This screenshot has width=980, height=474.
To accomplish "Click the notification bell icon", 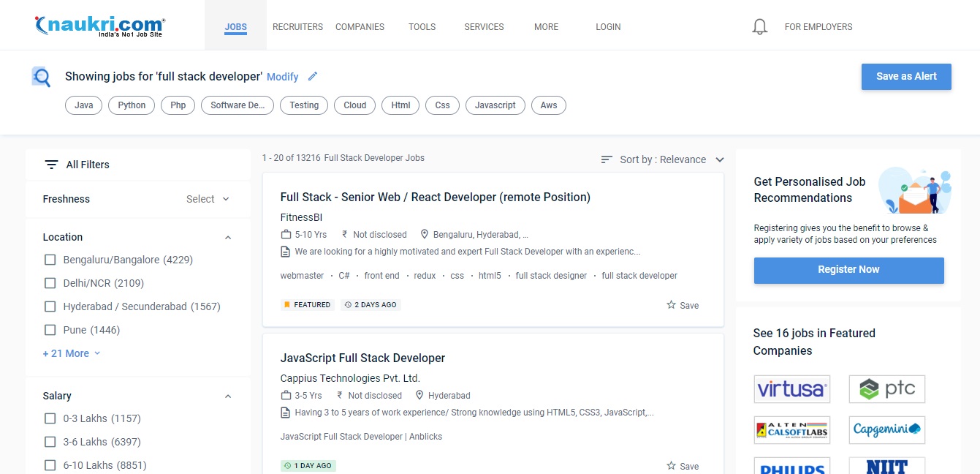I will (x=760, y=27).
